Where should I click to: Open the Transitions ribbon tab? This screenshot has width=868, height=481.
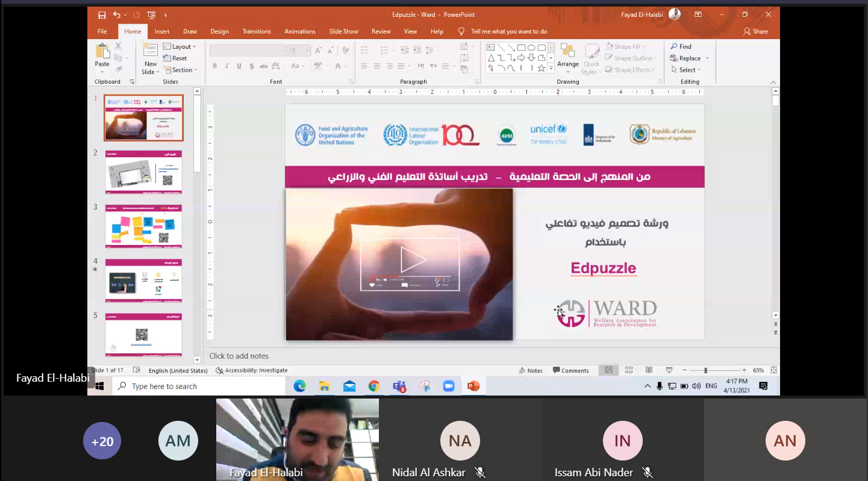pyautogui.click(x=257, y=31)
